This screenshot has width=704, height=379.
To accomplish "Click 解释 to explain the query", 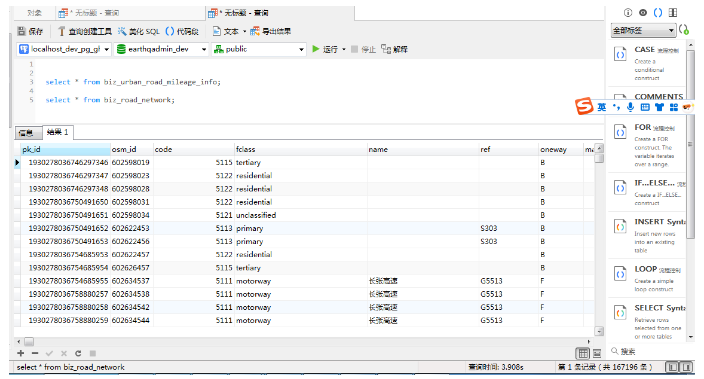I will (394, 49).
